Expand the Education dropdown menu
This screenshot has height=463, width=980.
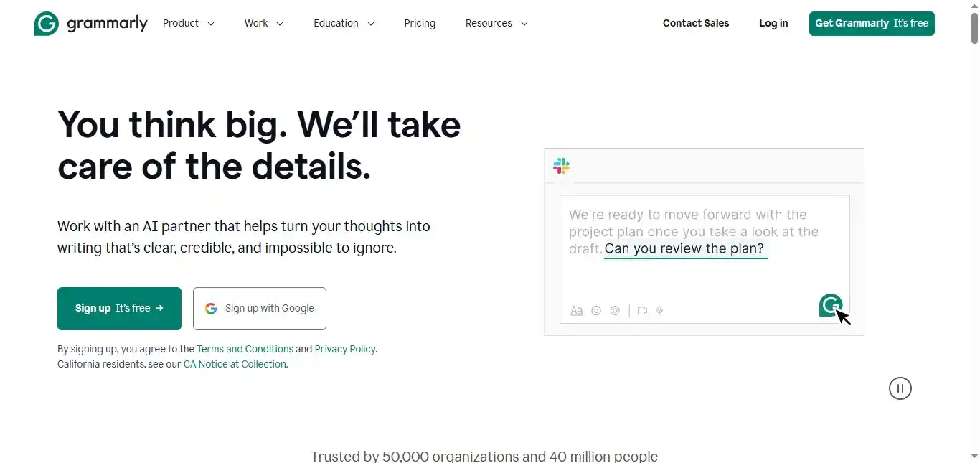(344, 23)
